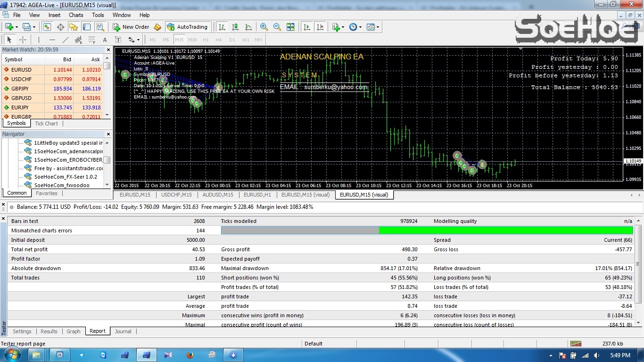Switch to the Journal tab in Tester
Viewport: 644px width, 362px height.
(123, 331)
